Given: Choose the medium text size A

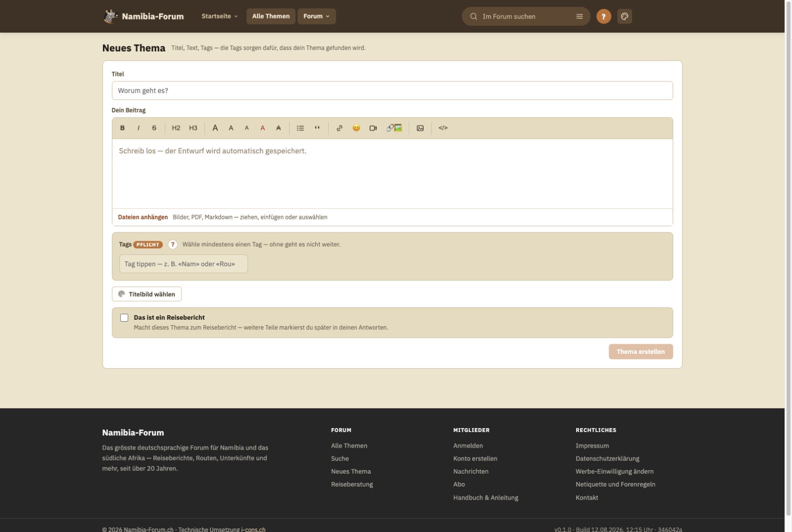Looking at the screenshot, I should click(x=231, y=128).
